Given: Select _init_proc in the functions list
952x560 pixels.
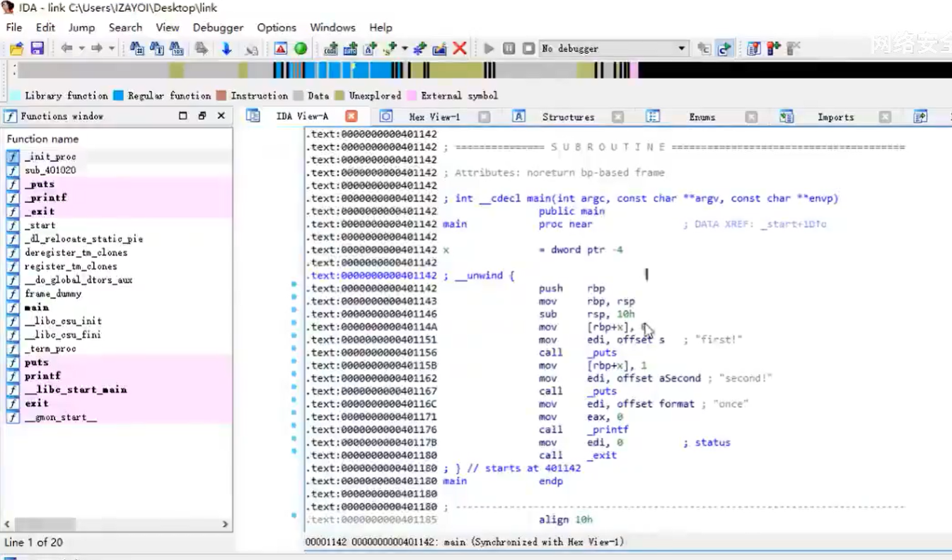Looking at the screenshot, I should 118,156.
